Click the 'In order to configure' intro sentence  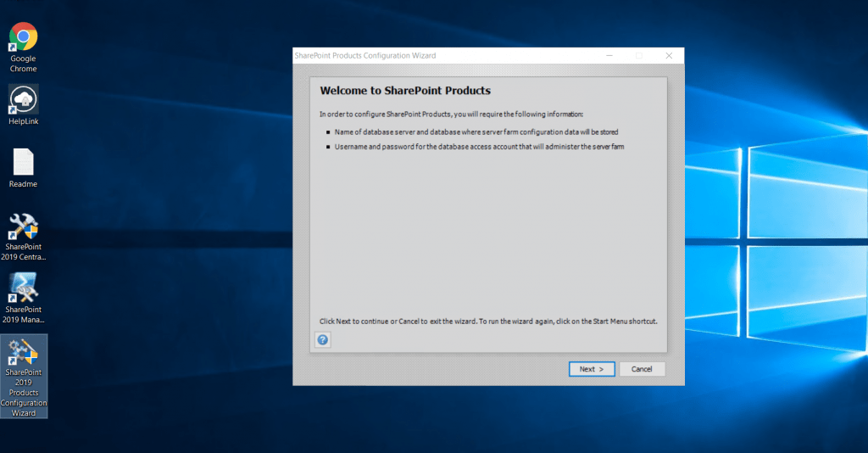(451, 114)
